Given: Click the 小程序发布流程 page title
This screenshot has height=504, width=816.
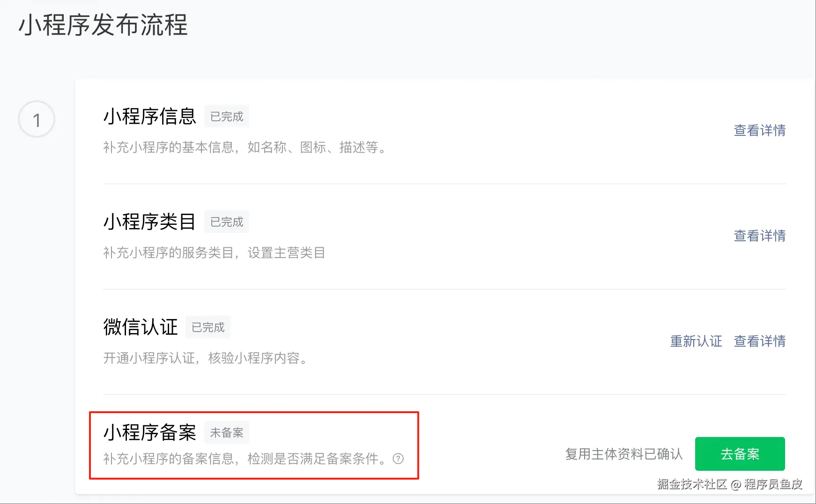Looking at the screenshot, I should coord(103,25).
